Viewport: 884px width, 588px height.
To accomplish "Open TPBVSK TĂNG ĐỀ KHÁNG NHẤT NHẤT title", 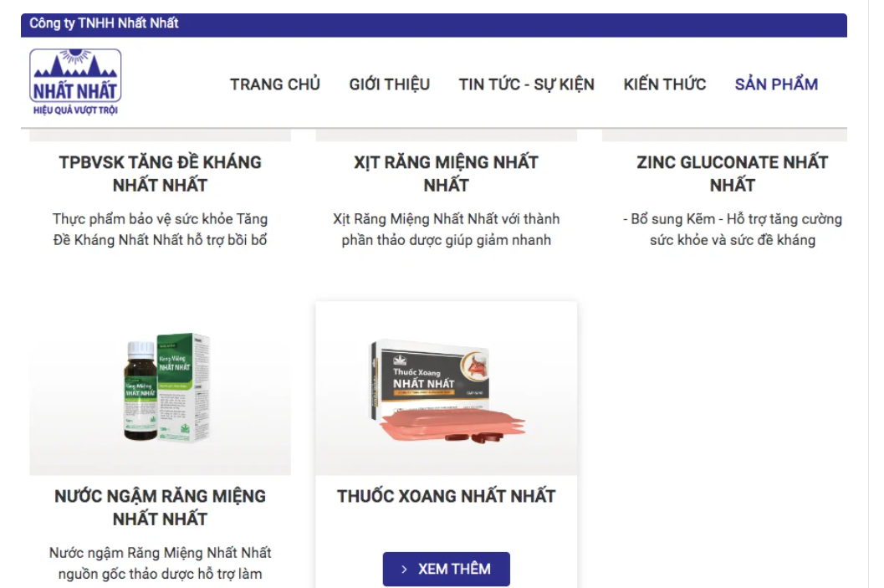I will (x=160, y=174).
